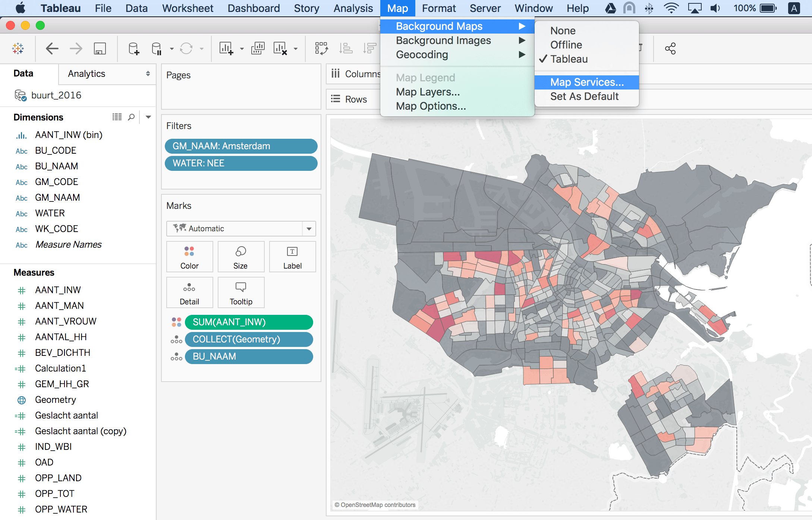The height and width of the screenshot is (520, 812).
Task: Open the Size shelf on the Marks card
Action: 240,257
